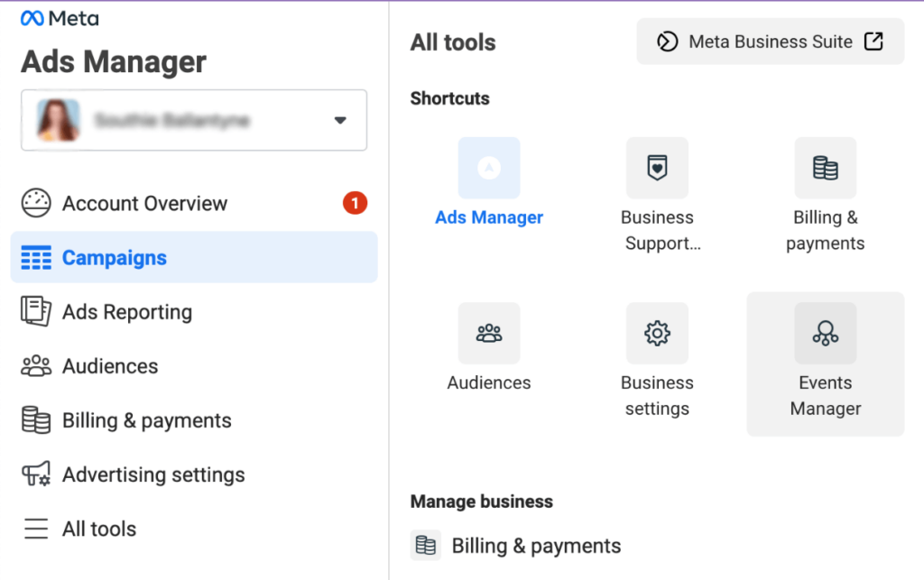The height and width of the screenshot is (580, 924).
Task: Click the red notification badge
Action: click(355, 203)
